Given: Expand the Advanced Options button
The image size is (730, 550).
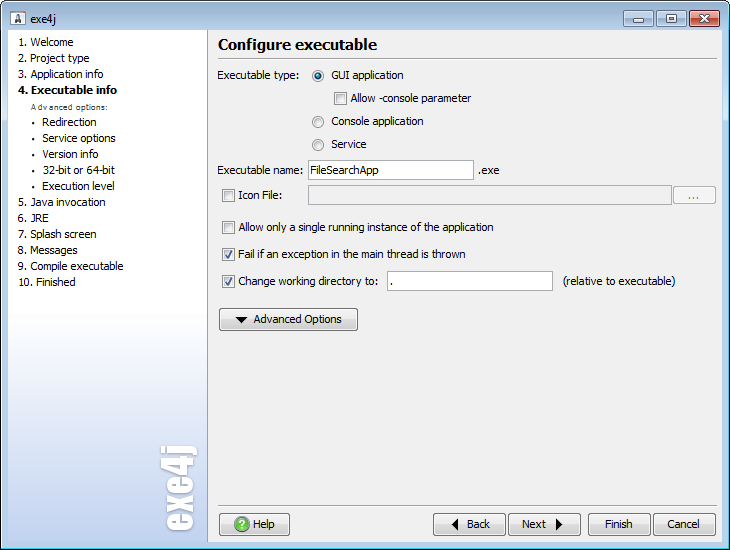Looking at the screenshot, I should [288, 319].
